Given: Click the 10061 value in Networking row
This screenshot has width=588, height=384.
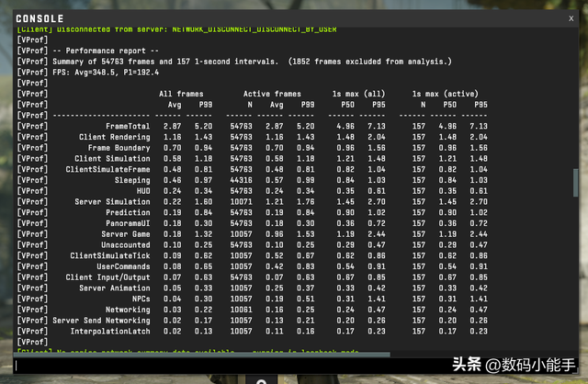Looking at the screenshot, I should (241, 310).
